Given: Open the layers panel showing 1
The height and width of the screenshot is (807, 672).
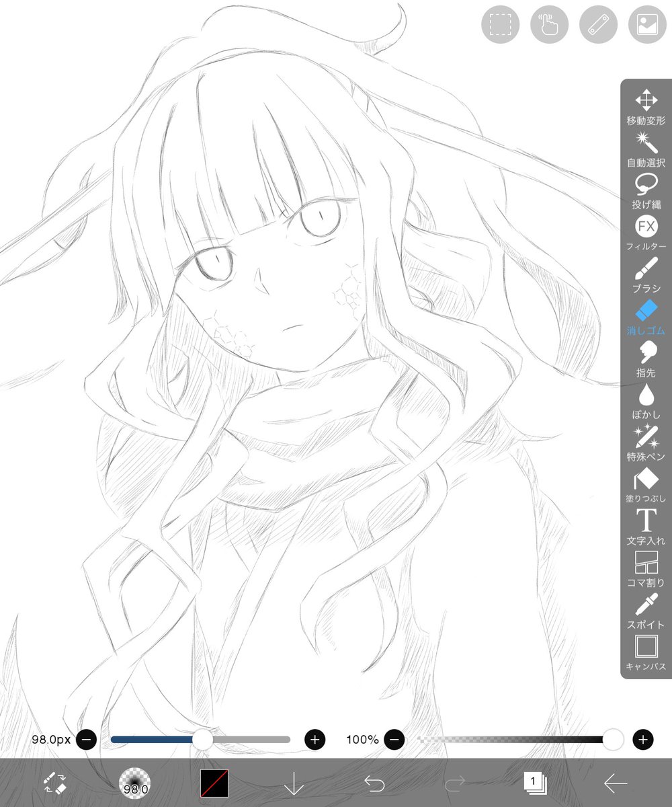Looking at the screenshot, I should pyautogui.click(x=535, y=783).
